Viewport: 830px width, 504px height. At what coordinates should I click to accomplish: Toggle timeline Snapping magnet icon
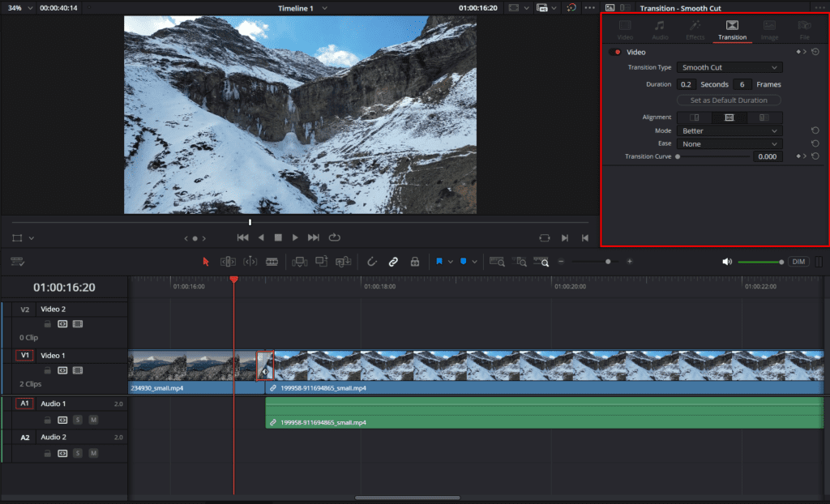point(372,262)
